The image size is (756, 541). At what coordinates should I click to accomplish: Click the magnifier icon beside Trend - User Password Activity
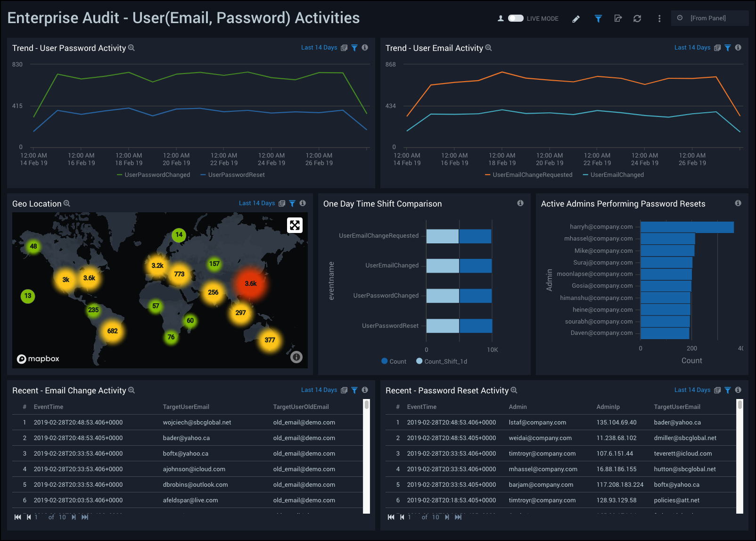[x=131, y=48]
